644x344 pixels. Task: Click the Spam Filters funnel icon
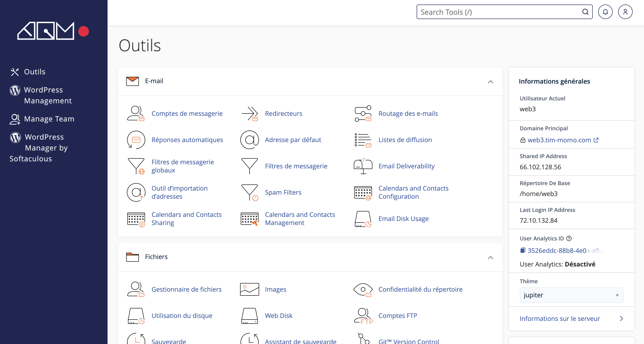(x=250, y=192)
